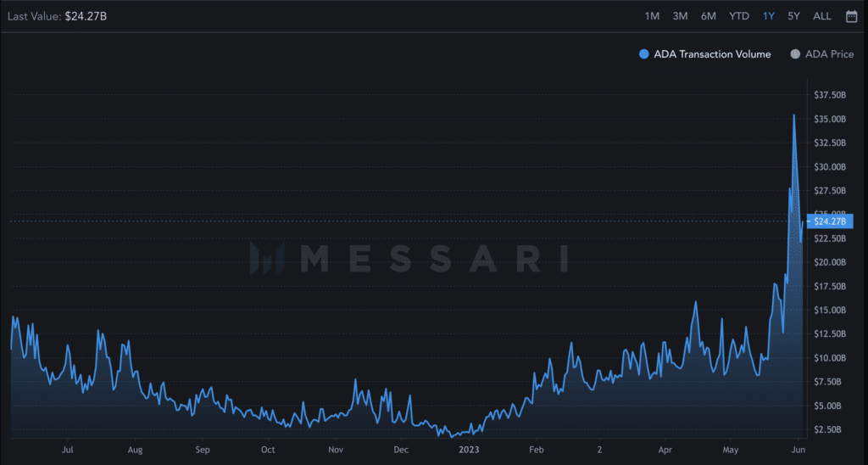Click the Sep x-axis label

(203, 450)
